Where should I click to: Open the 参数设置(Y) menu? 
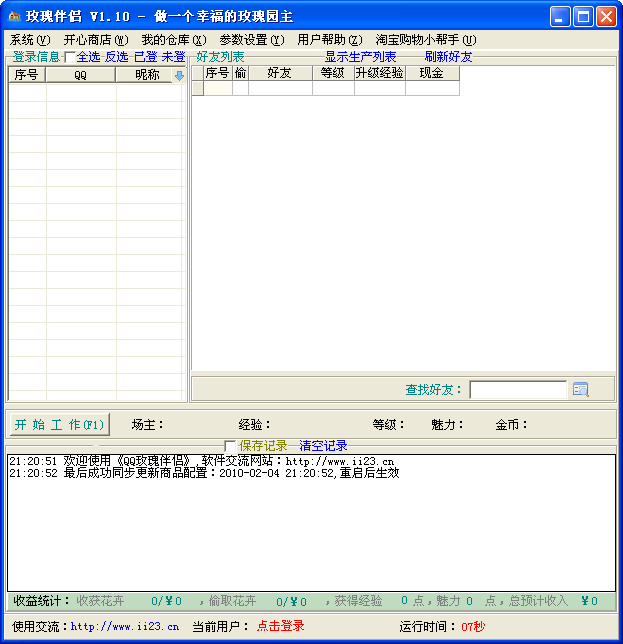[252, 40]
